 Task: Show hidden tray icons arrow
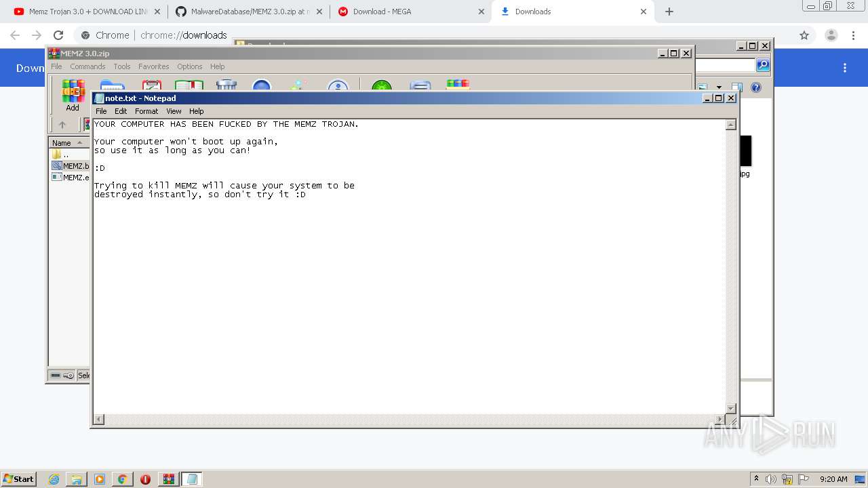(756, 479)
